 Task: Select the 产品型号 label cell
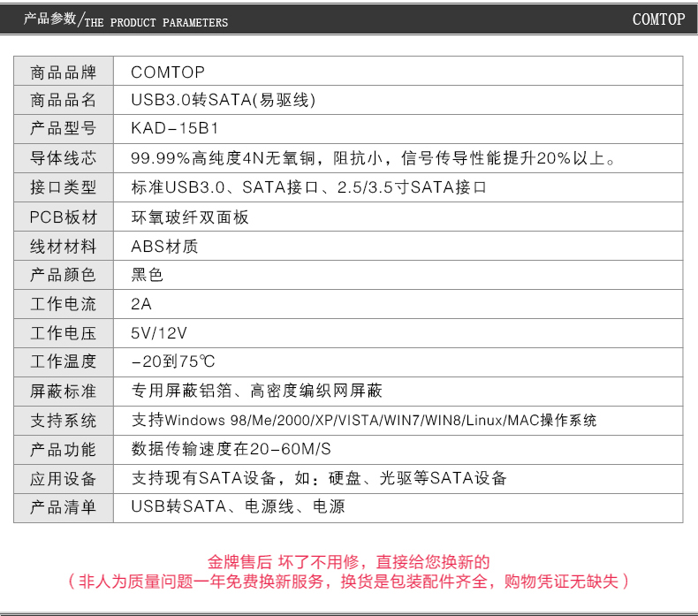tap(64, 129)
